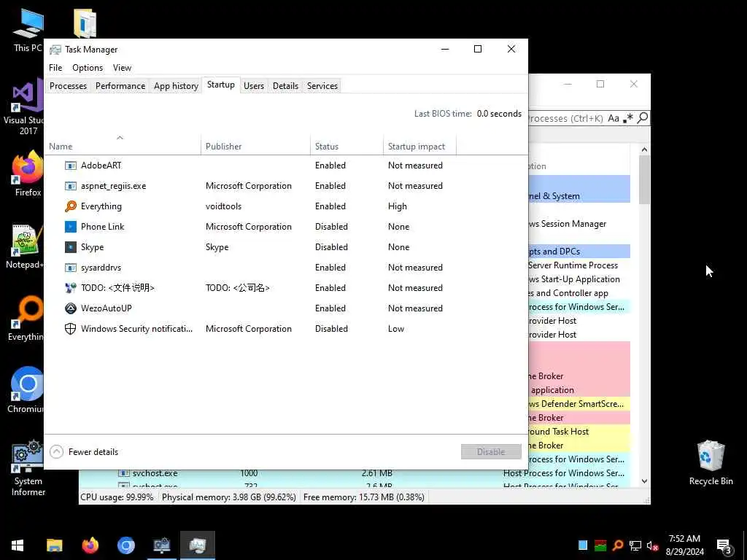Image resolution: width=747 pixels, height=560 pixels.
Task: Switch to the Details tab
Action: pyautogui.click(x=285, y=86)
